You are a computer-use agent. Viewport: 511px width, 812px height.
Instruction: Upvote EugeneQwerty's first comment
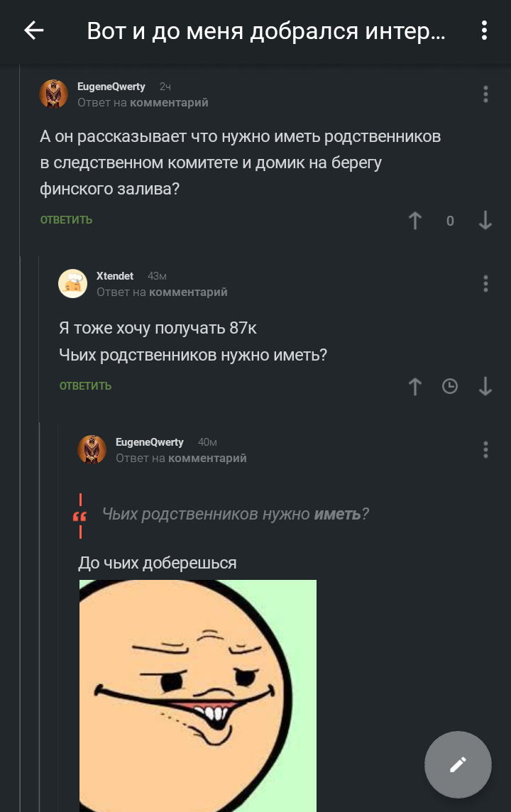point(414,220)
